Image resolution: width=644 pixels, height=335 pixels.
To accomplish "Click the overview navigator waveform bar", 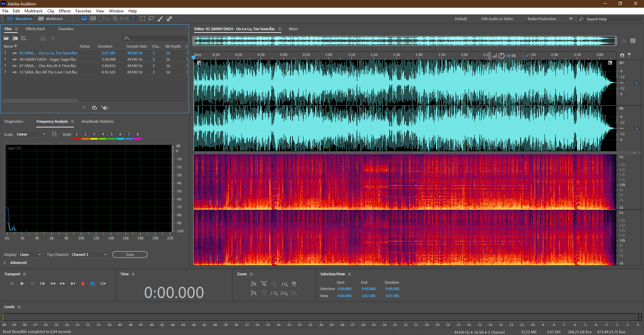I will coord(405,41).
